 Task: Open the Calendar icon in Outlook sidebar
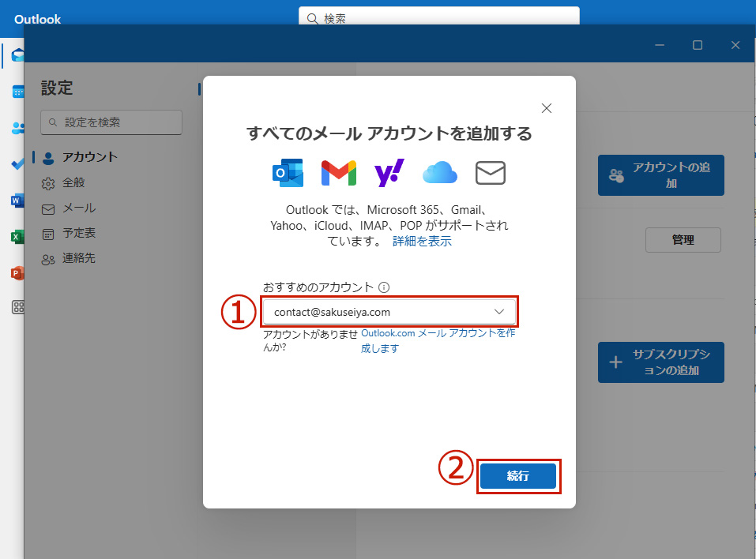pos(18,91)
